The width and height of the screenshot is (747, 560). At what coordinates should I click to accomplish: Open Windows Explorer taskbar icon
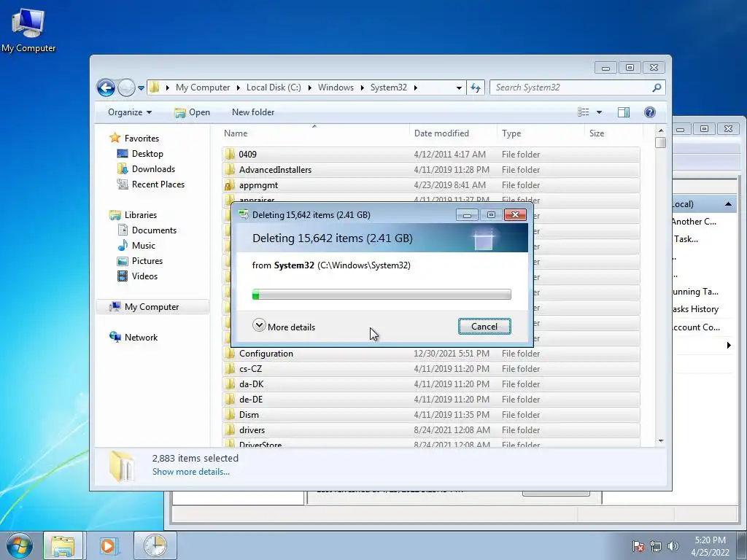(63, 545)
